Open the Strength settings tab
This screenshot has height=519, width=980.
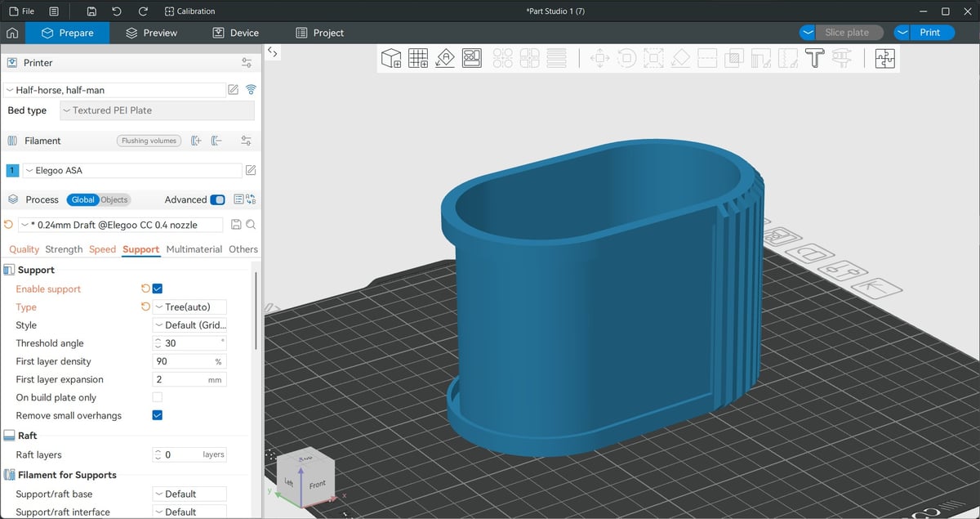coord(64,249)
